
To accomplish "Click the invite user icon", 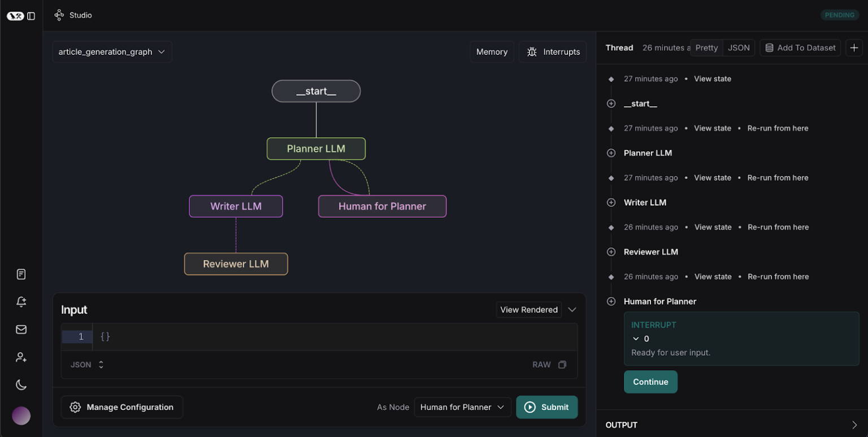I will coord(21,357).
